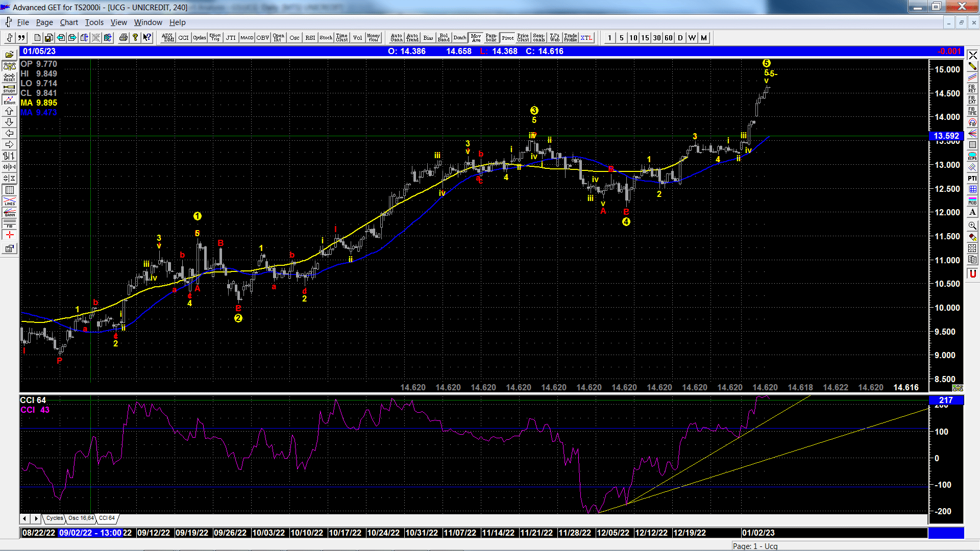Select the red crosshair cursor tool
The width and height of the screenshot is (980, 551).
click(x=9, y=235)
